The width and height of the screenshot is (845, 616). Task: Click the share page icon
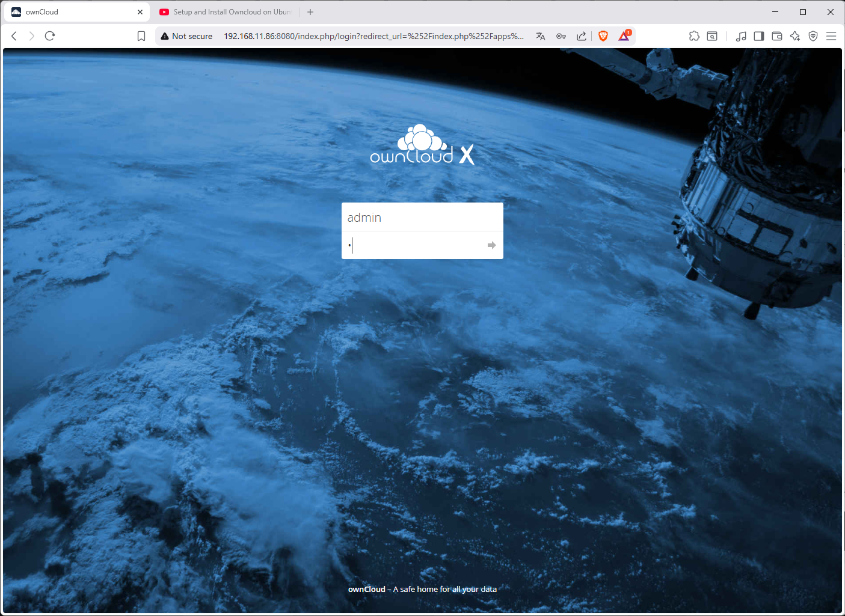tap(582, 36)
